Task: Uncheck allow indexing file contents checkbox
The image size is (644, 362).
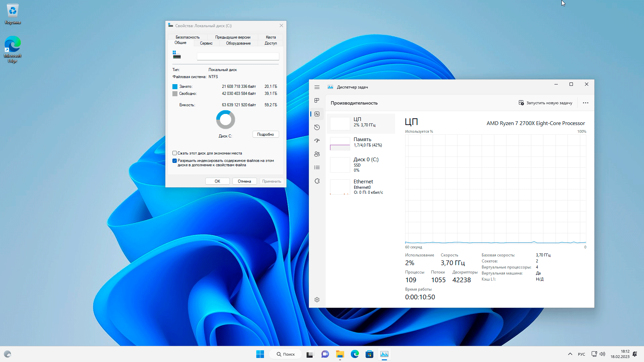Action: (175, 161)
